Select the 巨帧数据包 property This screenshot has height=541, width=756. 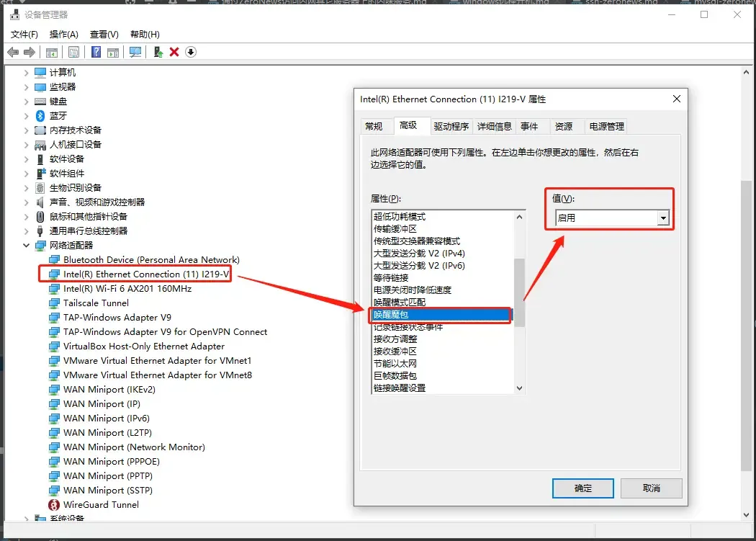395,375
